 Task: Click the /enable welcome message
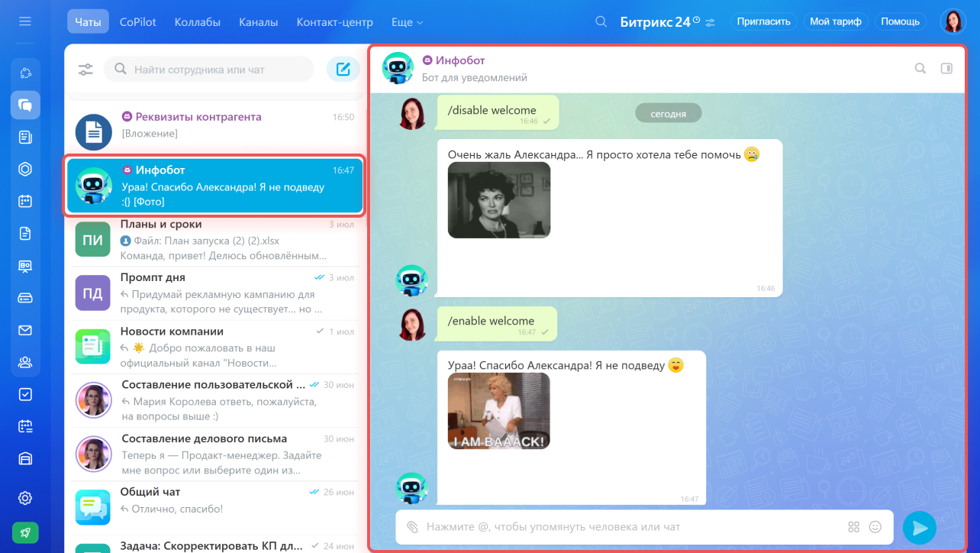[x=497, y=323]
